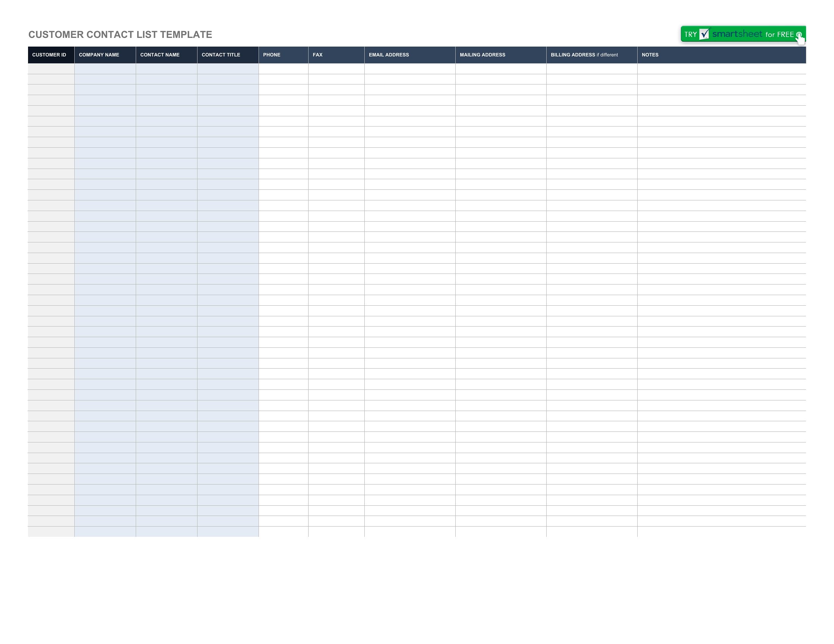Viewport: 834px width, 644px height.
Task: Select the CONTACT NAME column header
Action: [x=166, y=55]
